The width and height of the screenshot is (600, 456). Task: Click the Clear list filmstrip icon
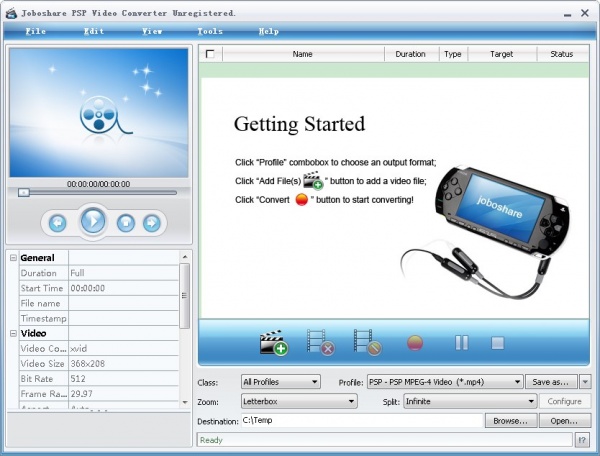(367, 342)
